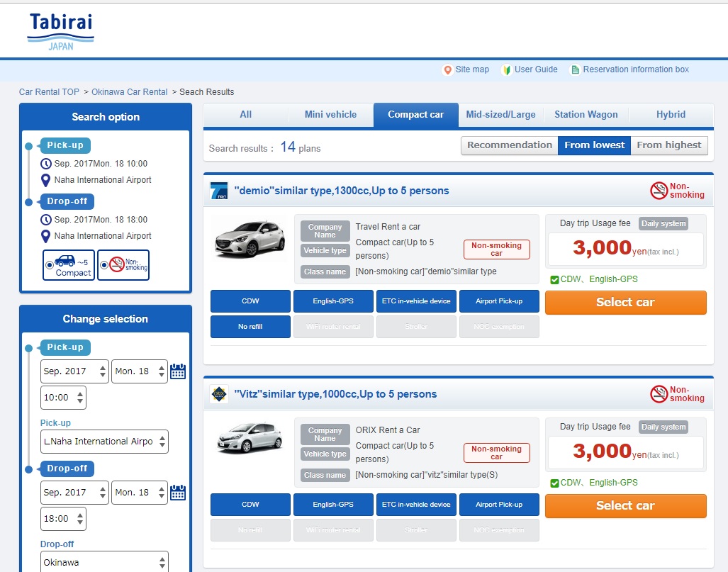
Task: Click Airport Pick-up on the Vitz plan
Action: click(499, 505)
